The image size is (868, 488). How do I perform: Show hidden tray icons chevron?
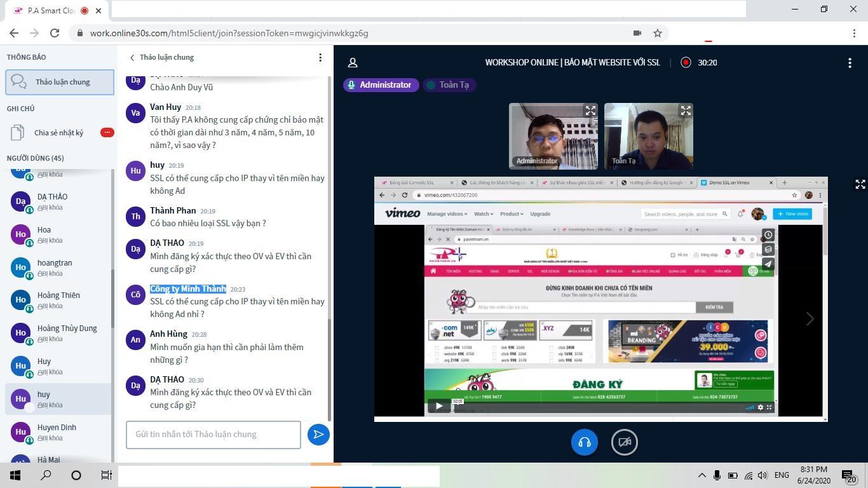(x=702, y=475)
